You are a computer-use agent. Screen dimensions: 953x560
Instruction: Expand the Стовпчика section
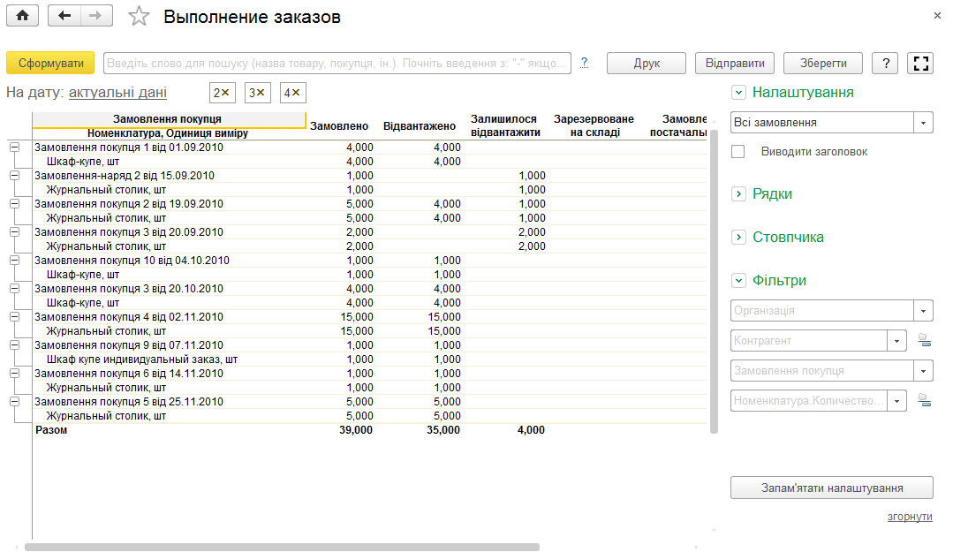pos(738,237)
